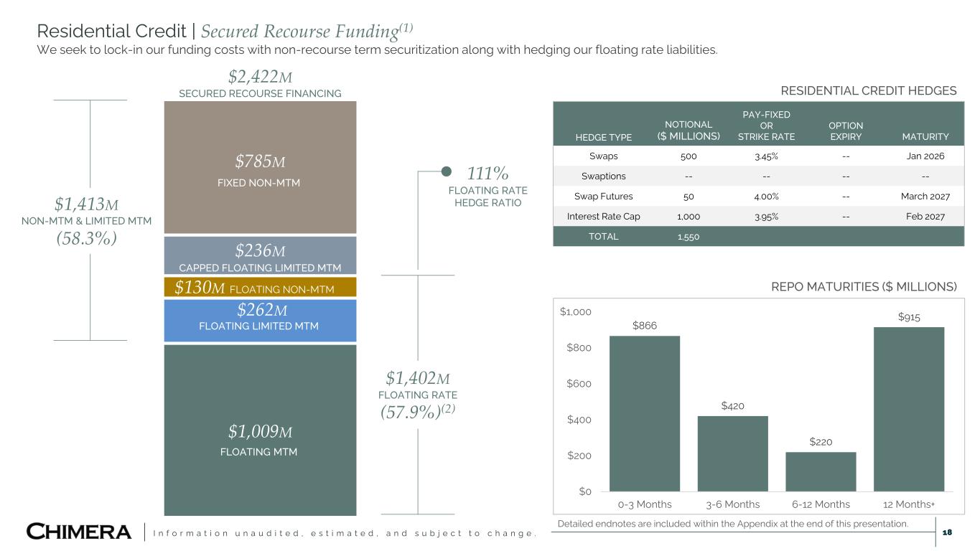The image size is (980, 551).
Task: Select the $236M Capped Floating Limited MTM block
Action: click(260, 256)
